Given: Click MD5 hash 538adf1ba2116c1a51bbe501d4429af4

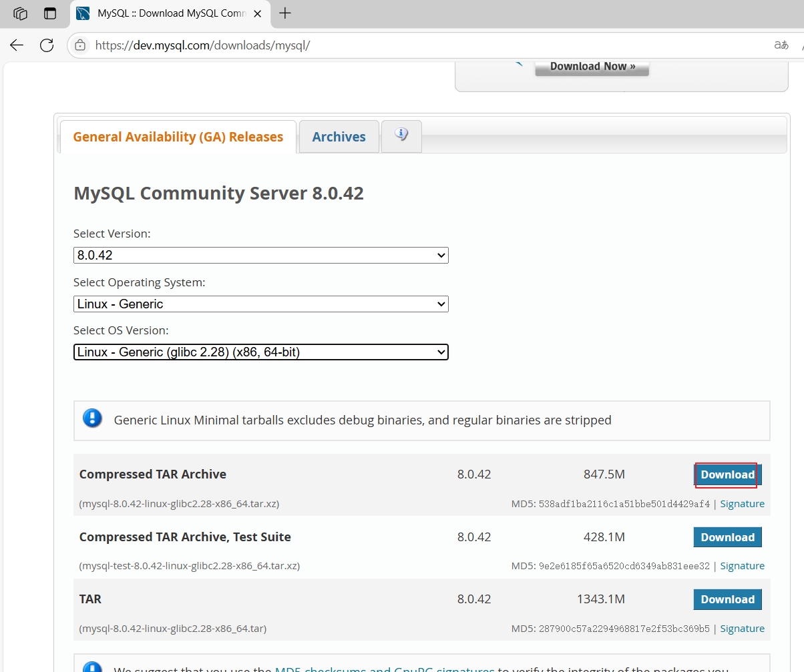Looking at the screenshot, I should [624, 504].
